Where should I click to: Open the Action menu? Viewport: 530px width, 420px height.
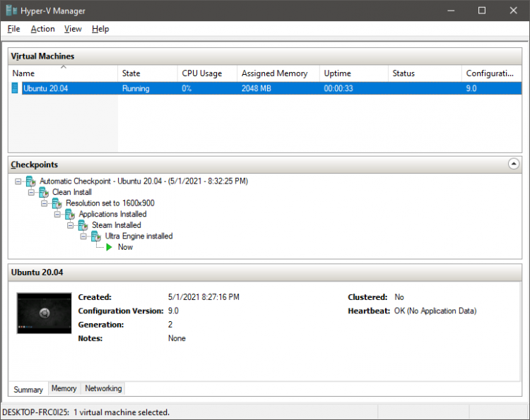(43, 29)
